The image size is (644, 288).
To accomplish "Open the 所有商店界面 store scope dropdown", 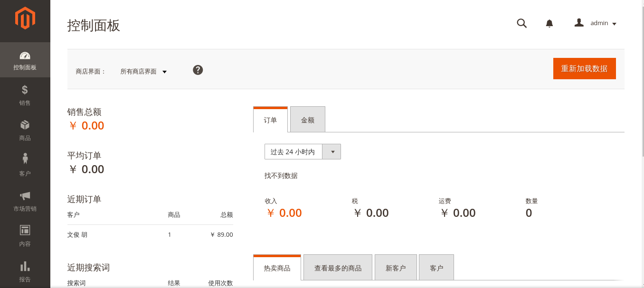I will tap(143, 72).
